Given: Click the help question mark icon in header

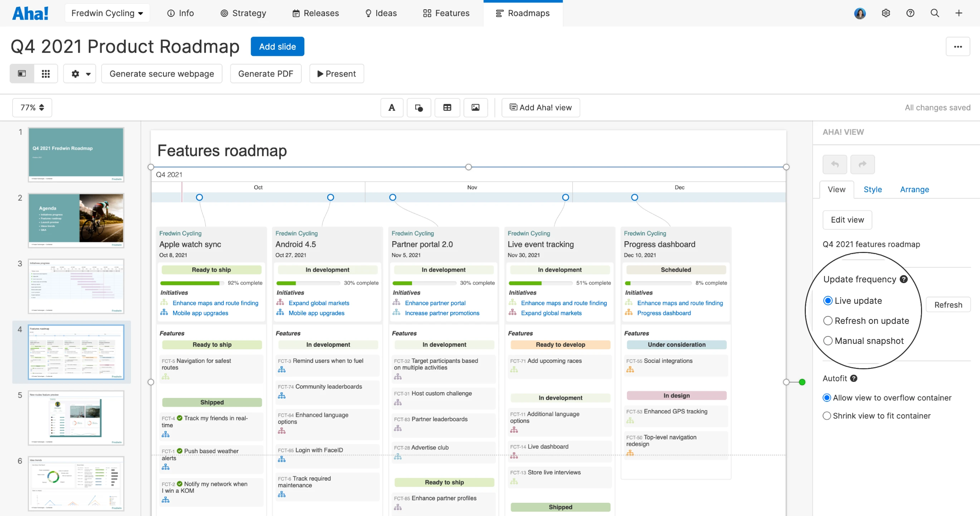Looking at the screenshot, I should pos(910,13).
